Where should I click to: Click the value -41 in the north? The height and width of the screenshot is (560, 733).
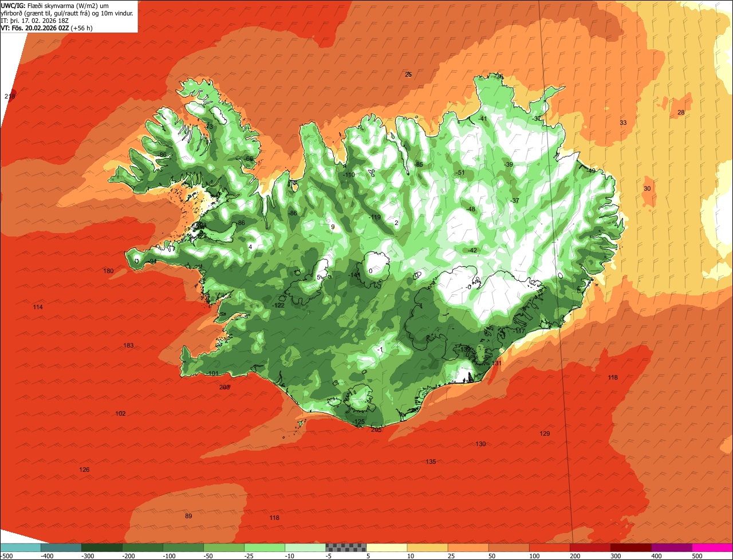[482, 119]
